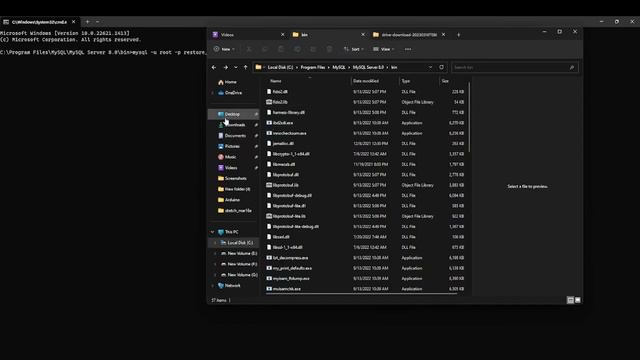Expand New Volume (F:) tree node
Screen dimensions: 640x360
click(x=215, y=264)
